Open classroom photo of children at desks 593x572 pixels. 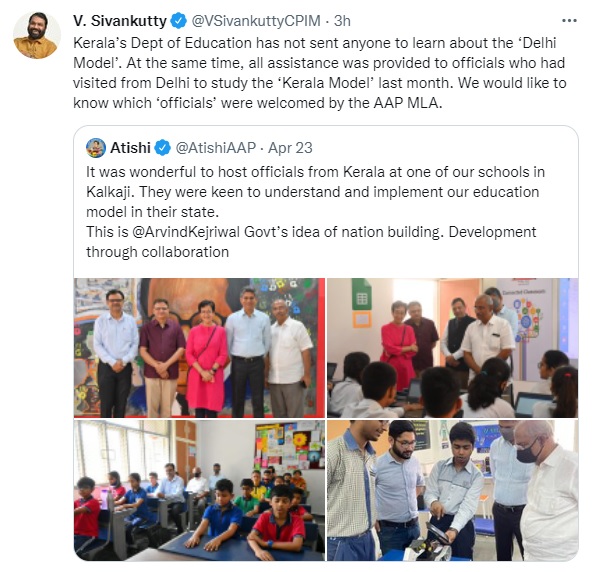coord(199,490)
